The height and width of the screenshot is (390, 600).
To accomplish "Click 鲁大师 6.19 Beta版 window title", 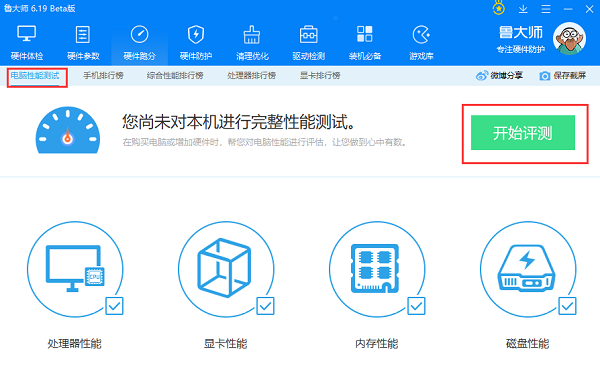I will coord(39,8).
